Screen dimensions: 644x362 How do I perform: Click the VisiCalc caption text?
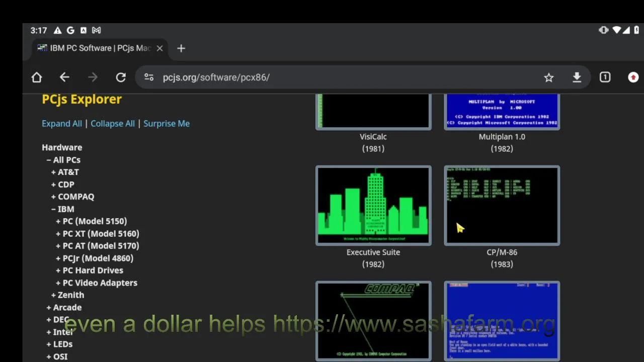tap(373, 137)
